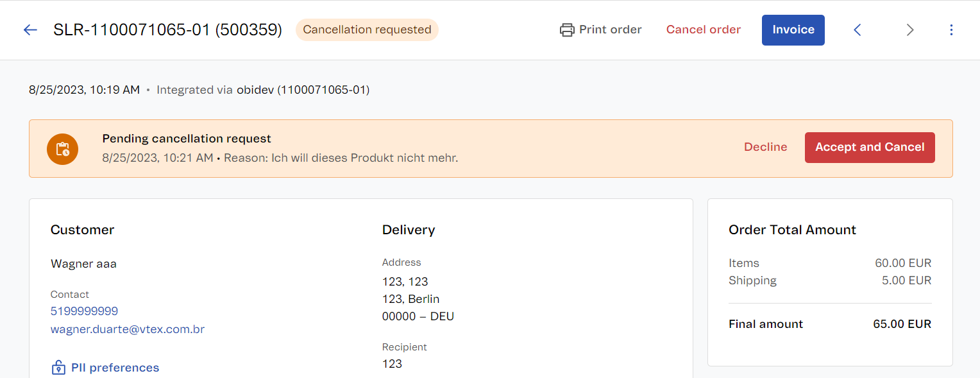Open PII preferences link
The image size is (980, 378).
point(115,368)
